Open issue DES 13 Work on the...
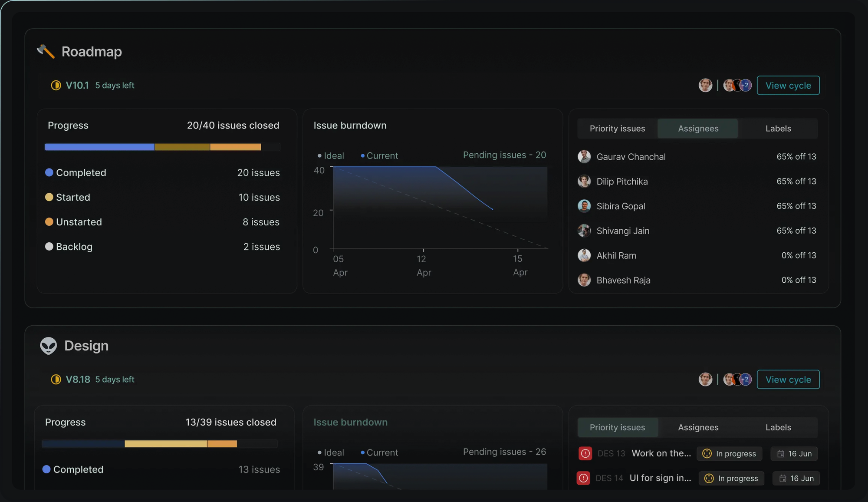This screenshot has width=868, height=502. 661,453
